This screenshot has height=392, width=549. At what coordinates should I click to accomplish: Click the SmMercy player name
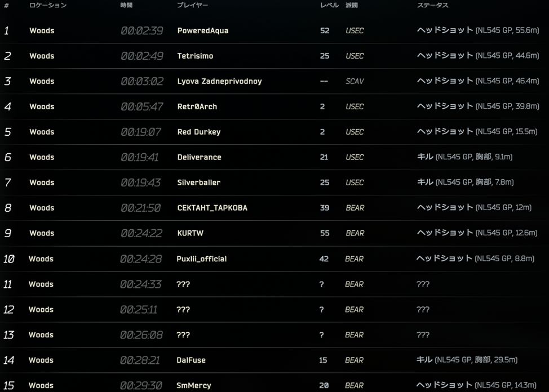click(x=193, y=385)
